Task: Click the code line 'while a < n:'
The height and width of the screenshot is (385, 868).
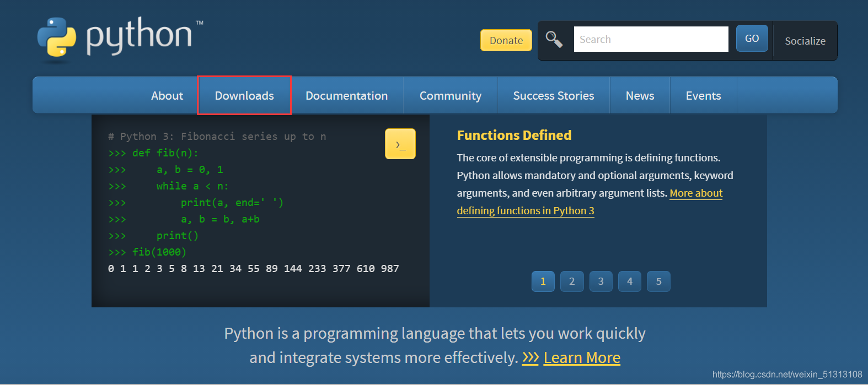Action: [x=192, y=186]
